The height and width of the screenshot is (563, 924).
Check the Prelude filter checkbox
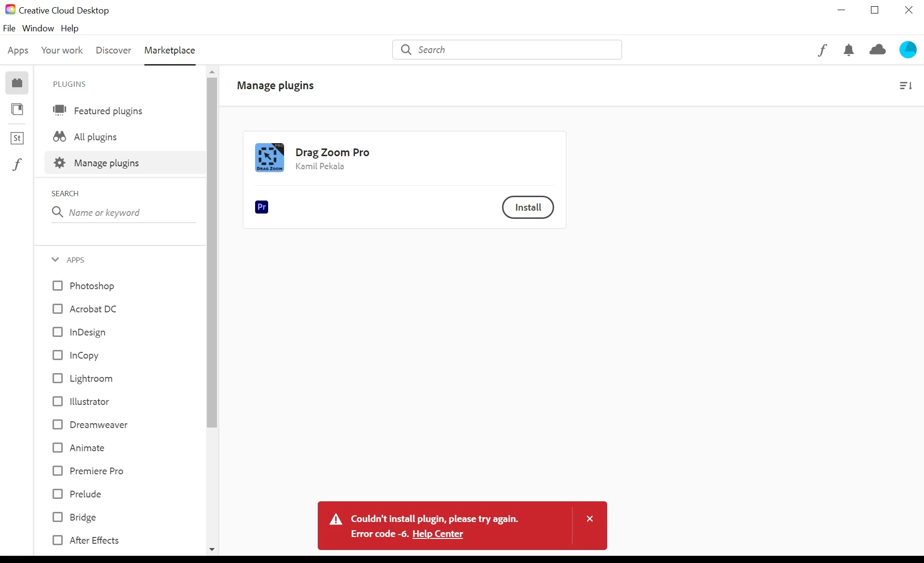click(57, 494)
